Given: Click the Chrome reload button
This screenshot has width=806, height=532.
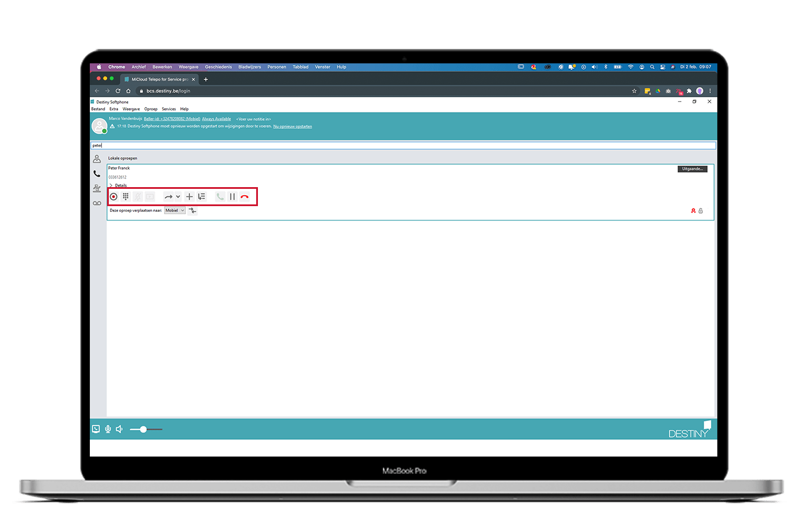Looking at the screenshot, I should 118,91.
